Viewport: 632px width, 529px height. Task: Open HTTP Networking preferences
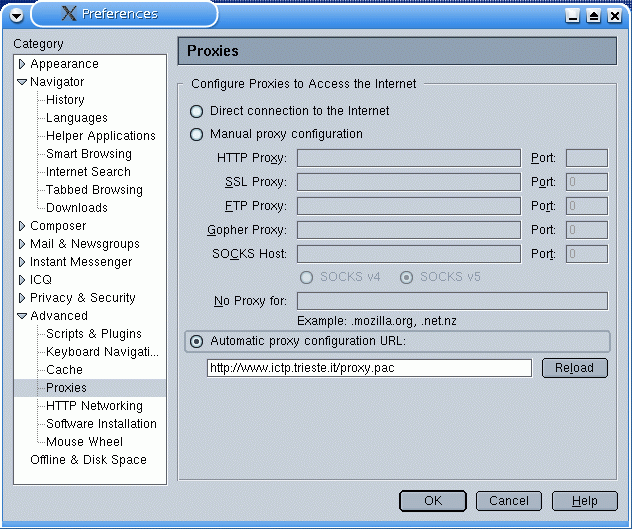[94, 406]
